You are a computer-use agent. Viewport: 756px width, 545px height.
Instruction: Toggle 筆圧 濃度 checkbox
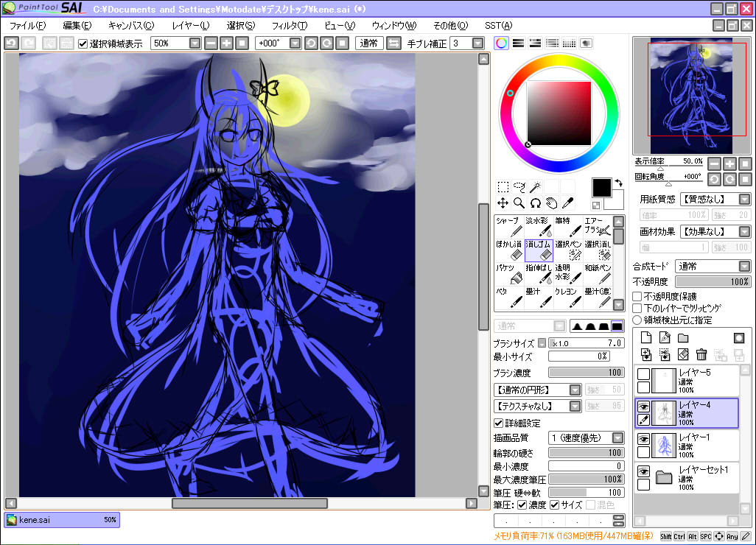(x=522, y=505)
